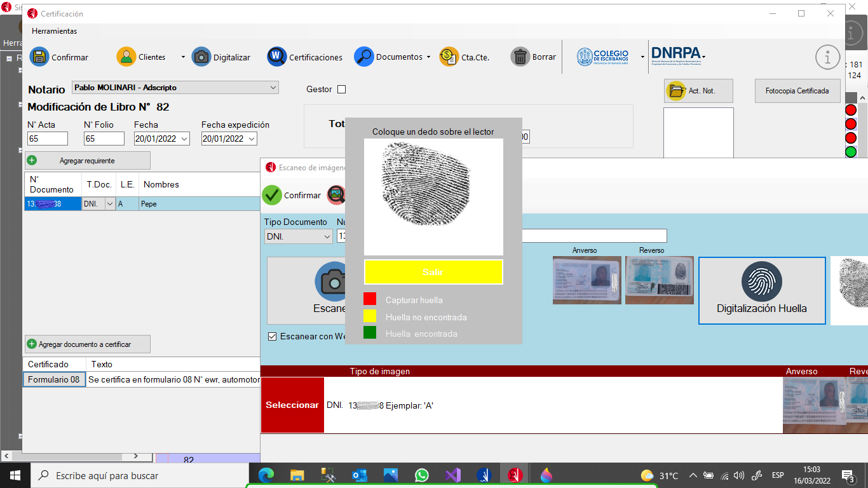
Task: Expand the Tipo Documento combo box
Action: [x=327, y=236]
